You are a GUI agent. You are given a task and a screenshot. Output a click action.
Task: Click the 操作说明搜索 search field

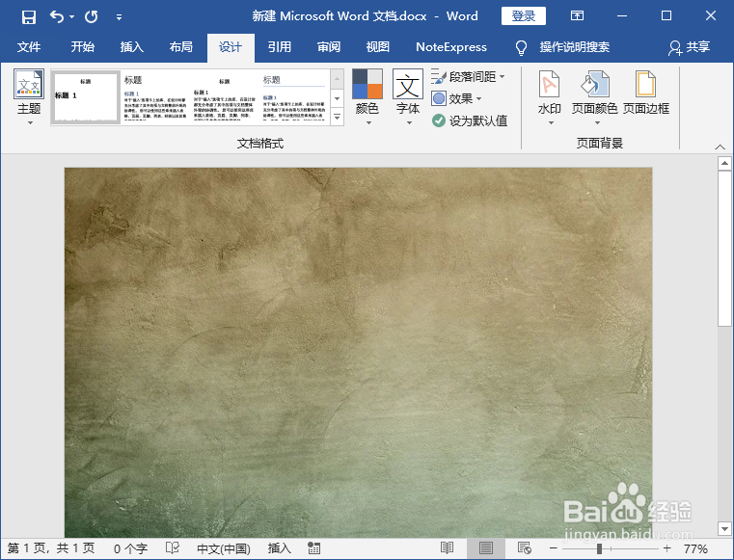click(x=575, y=47)
